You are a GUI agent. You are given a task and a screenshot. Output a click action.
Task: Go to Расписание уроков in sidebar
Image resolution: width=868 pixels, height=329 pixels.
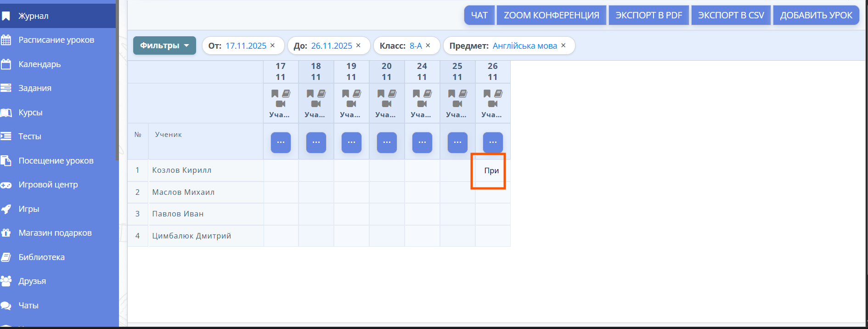click(x=56, y=40)
